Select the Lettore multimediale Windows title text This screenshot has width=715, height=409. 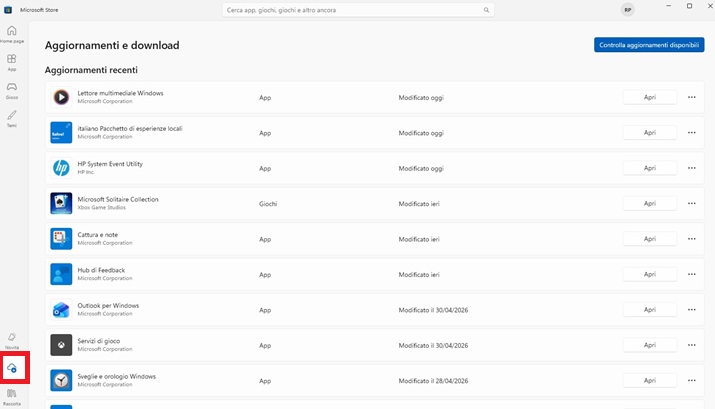(120, 93)
